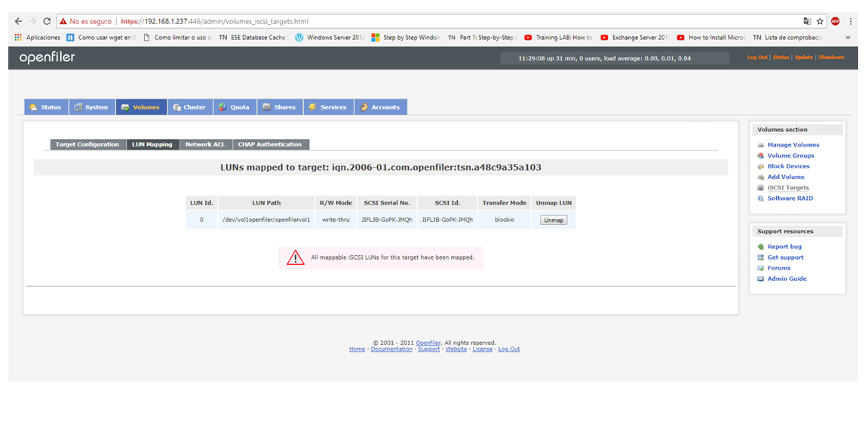Open the System main tab
Screen dimensions: 868x428
click(x=92, y=107)
